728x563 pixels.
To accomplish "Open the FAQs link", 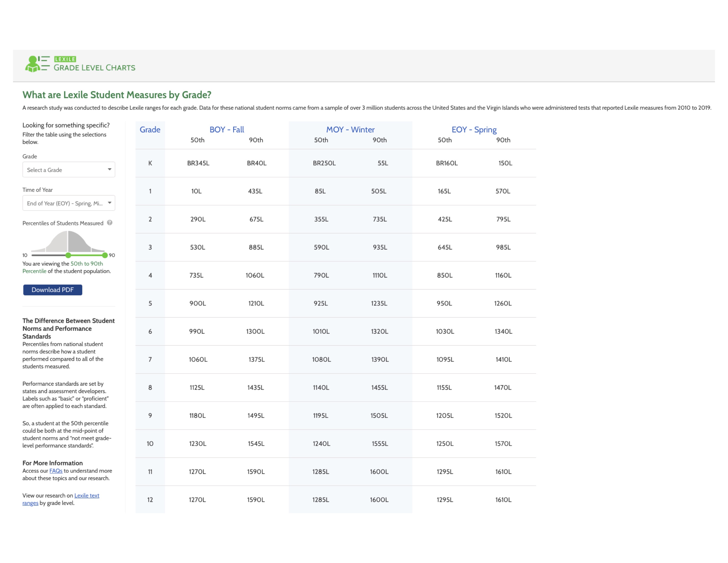I will pos(56,471).
